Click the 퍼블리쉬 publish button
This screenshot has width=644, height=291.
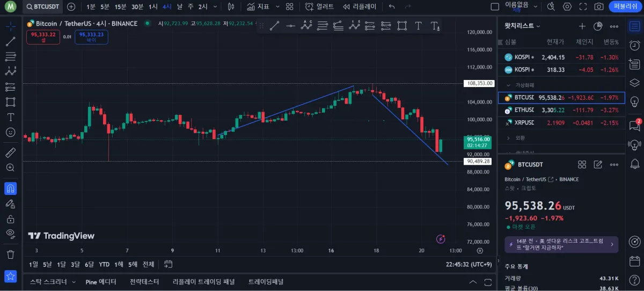click(x=625, y=6)
